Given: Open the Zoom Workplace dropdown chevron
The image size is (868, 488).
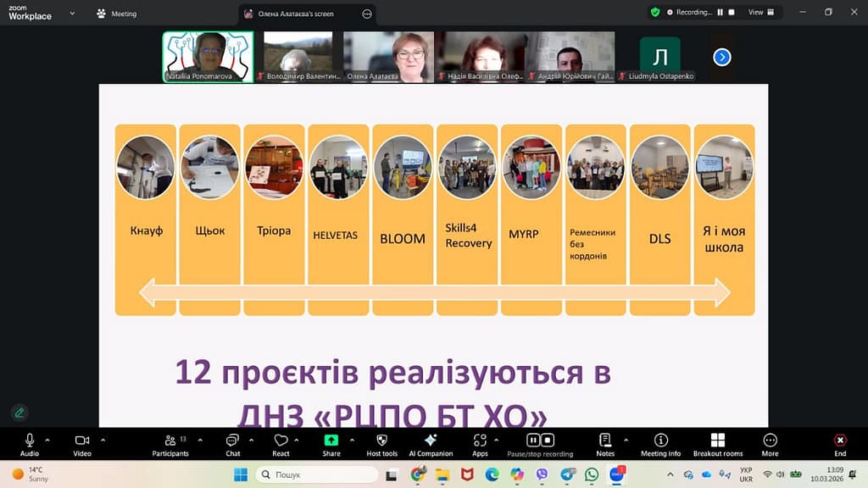Looking at the screenshot, I should pyautogui.click(x=72, y=14).
